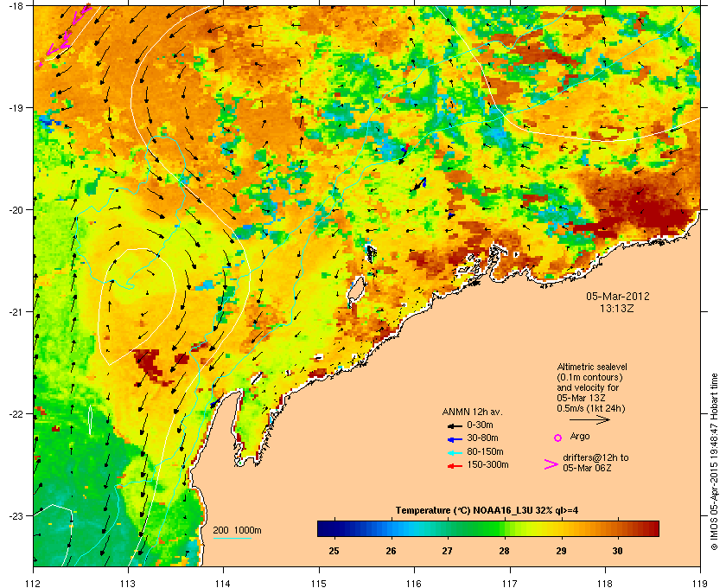Click the colour bar tick label 26

[392, 551]
